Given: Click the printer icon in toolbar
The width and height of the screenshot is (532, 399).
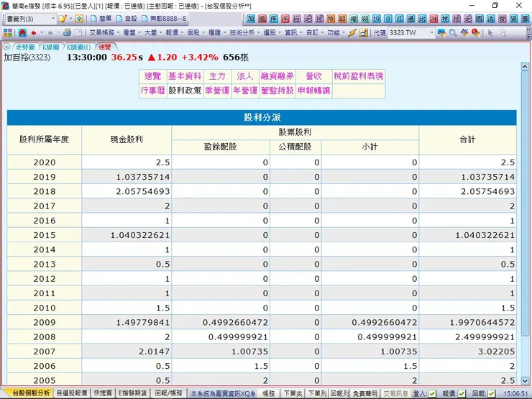Looking at the screenshot, I should [67, 32].
